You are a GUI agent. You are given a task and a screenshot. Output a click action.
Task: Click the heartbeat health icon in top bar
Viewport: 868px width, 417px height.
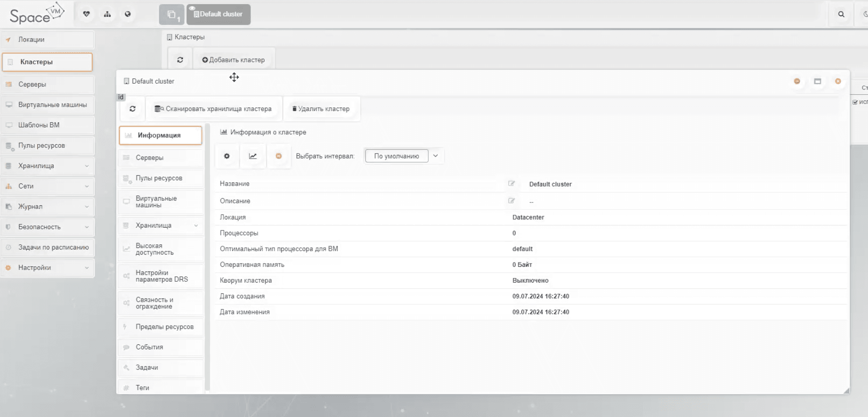click(x=86, y=14)
